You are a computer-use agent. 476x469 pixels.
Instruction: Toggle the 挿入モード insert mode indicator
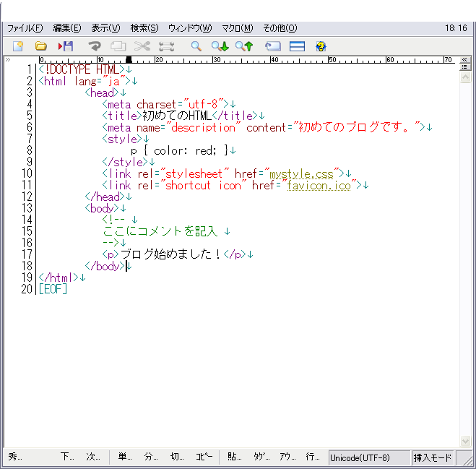point(433,457)
